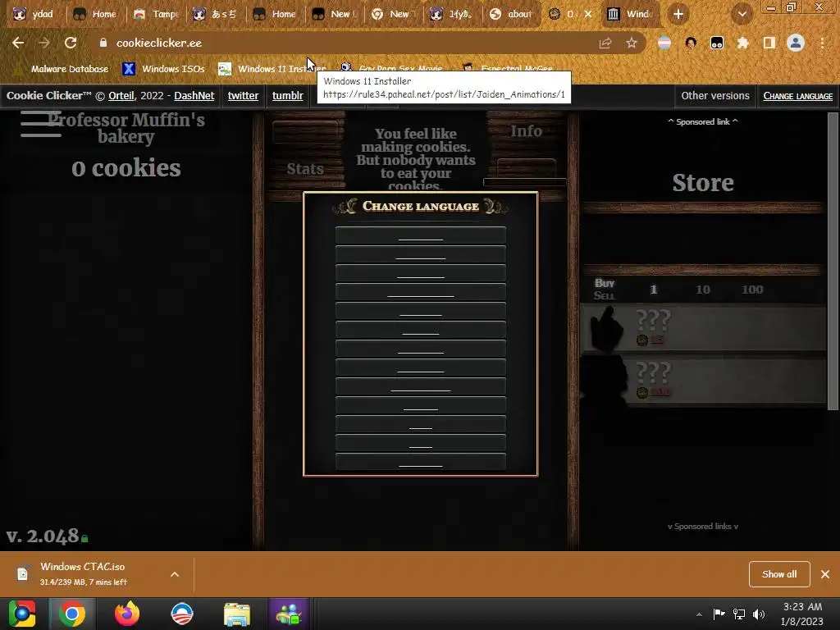Viewport: 840px width, 630px height.
Task: Click the second '???' store building row
Action: (x=703, y=380)
